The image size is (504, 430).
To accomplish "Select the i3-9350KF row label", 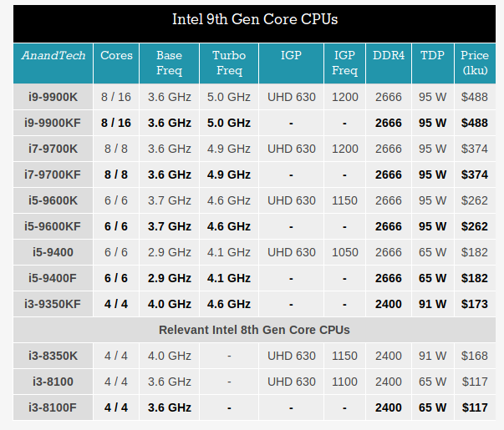I will (53, 304).
